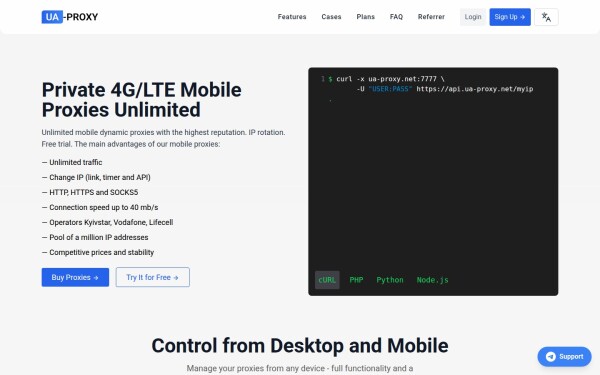Screen dimensions: 600x375
Task: Click the Login button
Action: [x=473, y=17]
